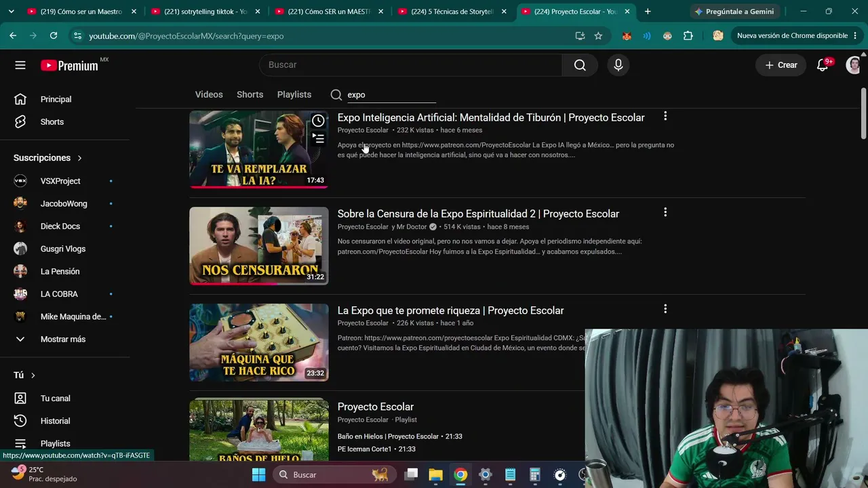Open 'Baño en Hielos | Proyecto Escolar' playlist item
Image resolution: width=868 pixels, height=488 pixels.
pyautogui.click(x=400, y=436)
